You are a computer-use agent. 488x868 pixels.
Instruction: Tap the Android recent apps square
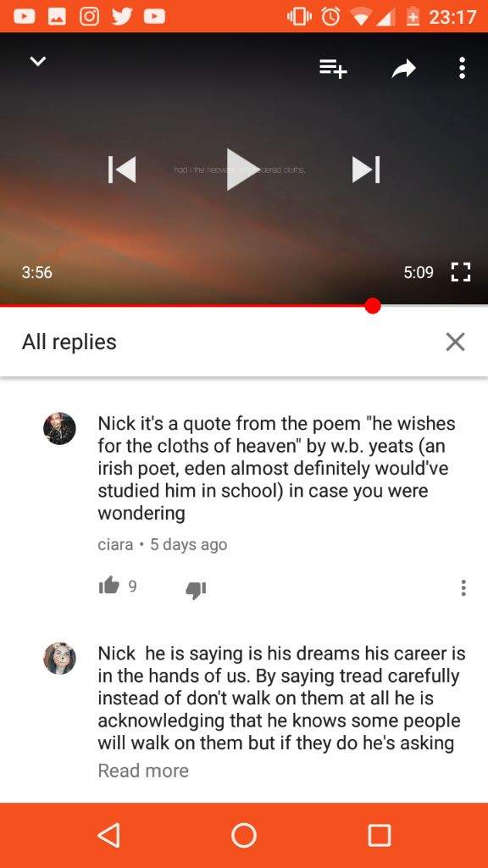coord(380,835)
